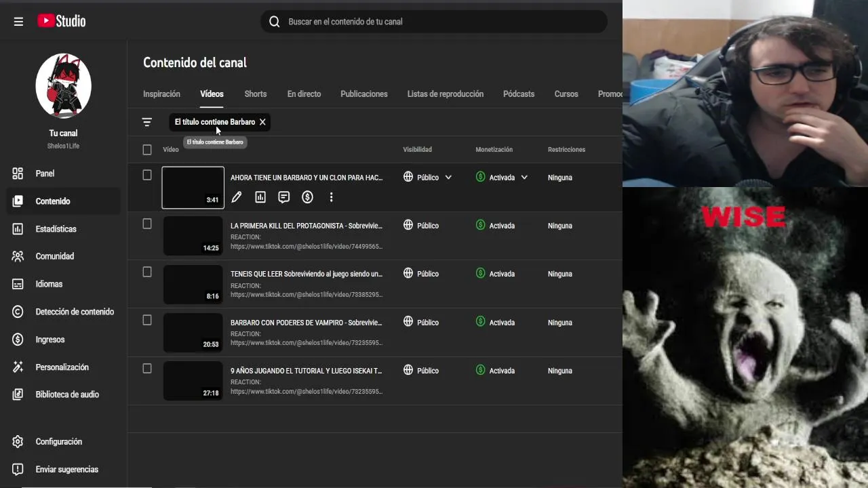Switch to the Shorts tab
Viewport: 868px width, 488px height.
click(x=256, y=94)
